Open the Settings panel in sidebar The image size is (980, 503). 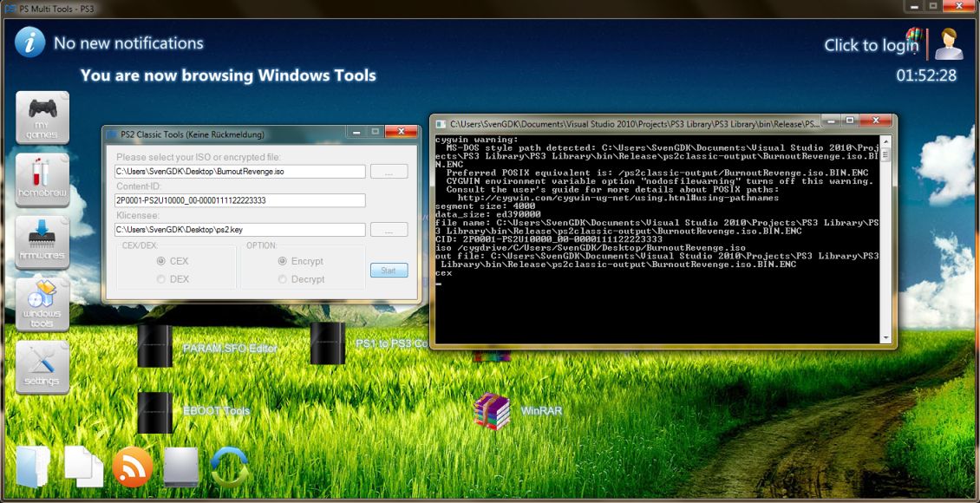tap(42, 367)
